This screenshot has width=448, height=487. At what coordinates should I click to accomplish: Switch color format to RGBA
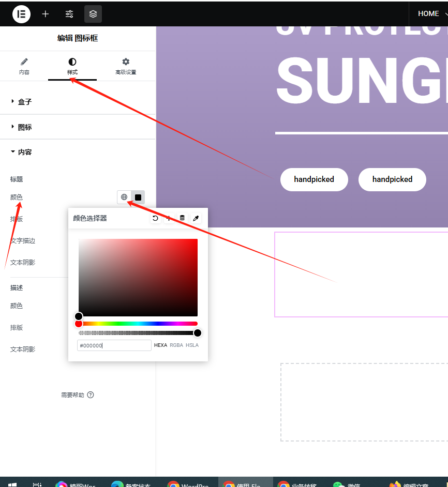(176, 345)
